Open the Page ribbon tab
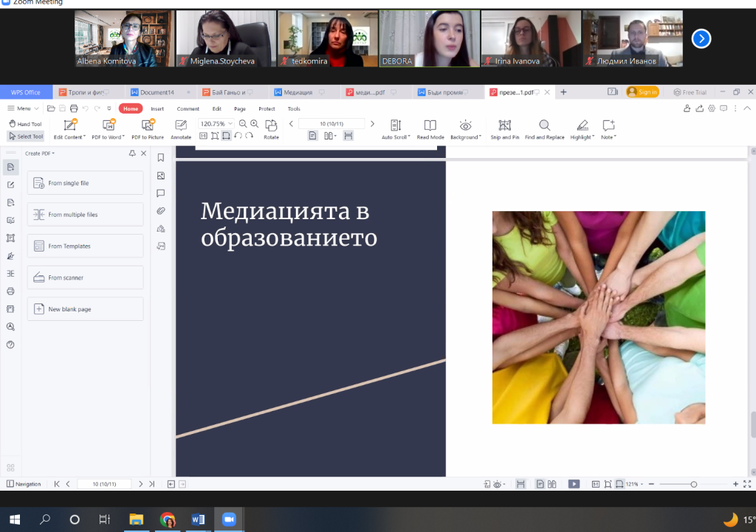 click(240, 109)
